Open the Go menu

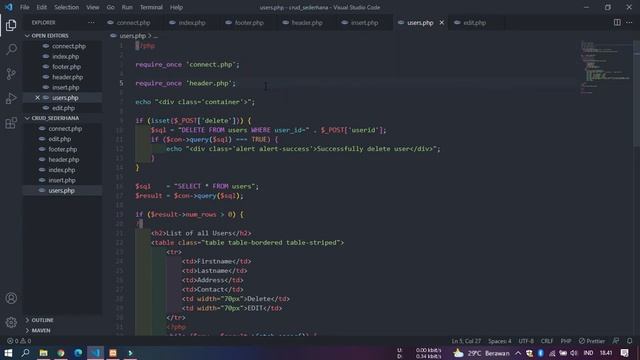(x=111, y=7)
